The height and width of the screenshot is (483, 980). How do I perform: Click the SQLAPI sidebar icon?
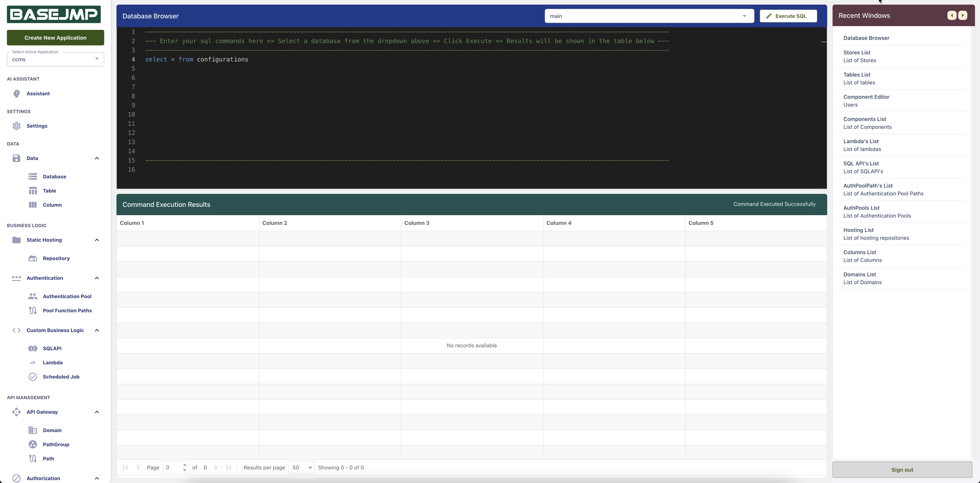tap(33, 348)
